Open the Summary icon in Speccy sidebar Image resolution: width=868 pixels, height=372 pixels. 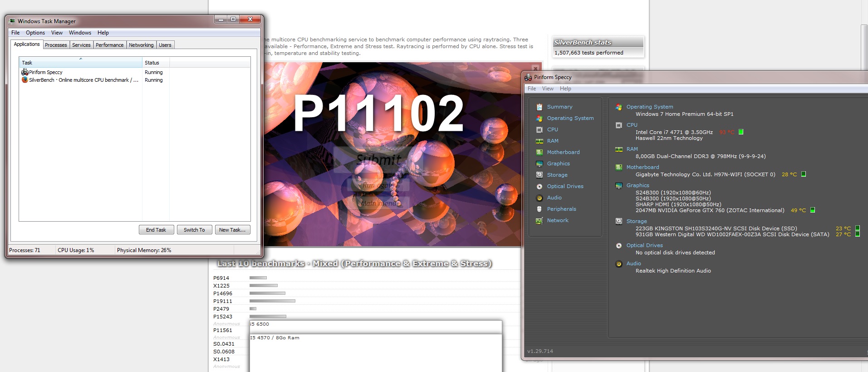(x=539, y=107)
